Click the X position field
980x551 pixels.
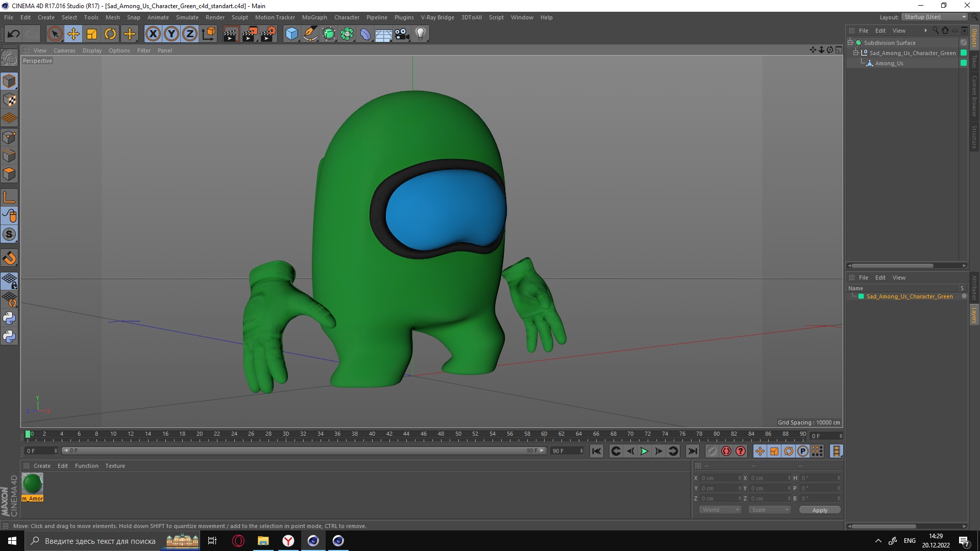tap(720, 478)
